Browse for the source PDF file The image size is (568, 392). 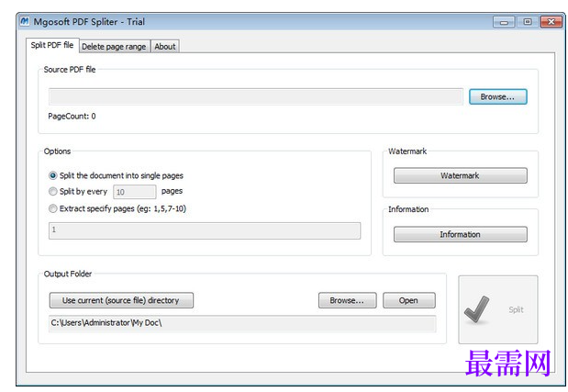point(498,96)
